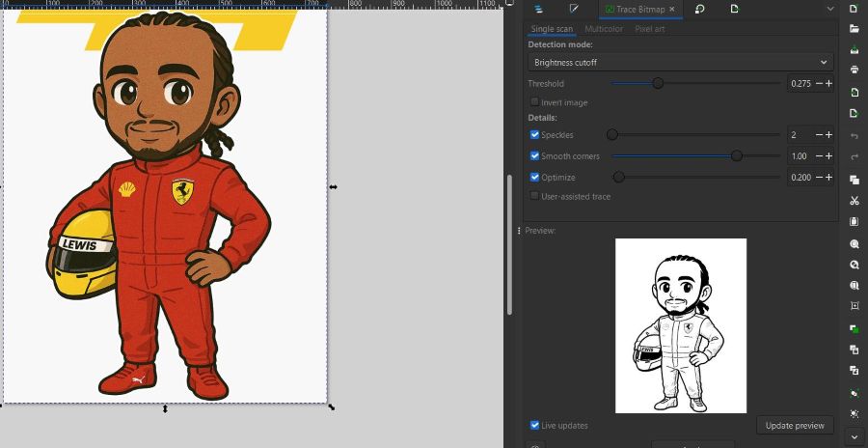Switch to the Single scan tab

552,29
